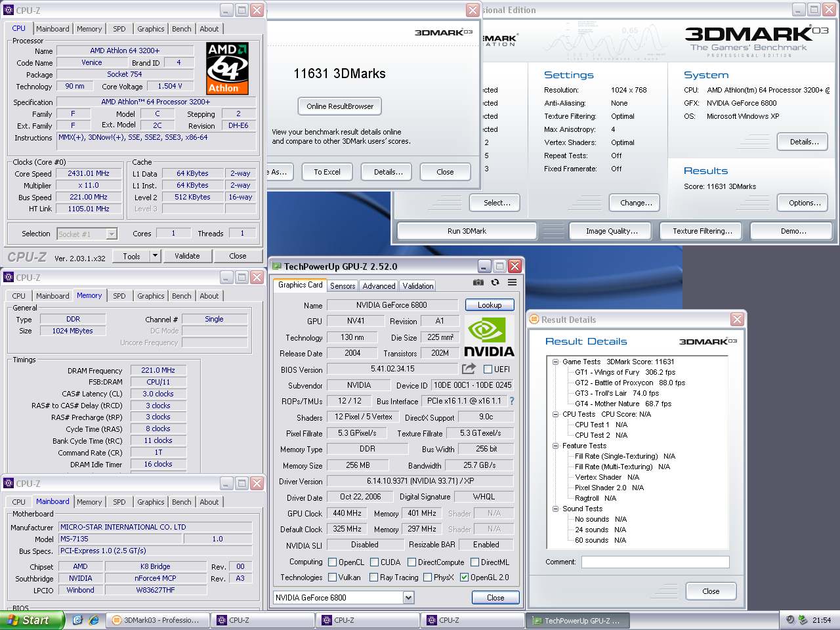Image resolution: width=840 pixels, height=630 pixels.
Task: Click the Lookup button in GPU-Z
Action: (x=490, y=305)
